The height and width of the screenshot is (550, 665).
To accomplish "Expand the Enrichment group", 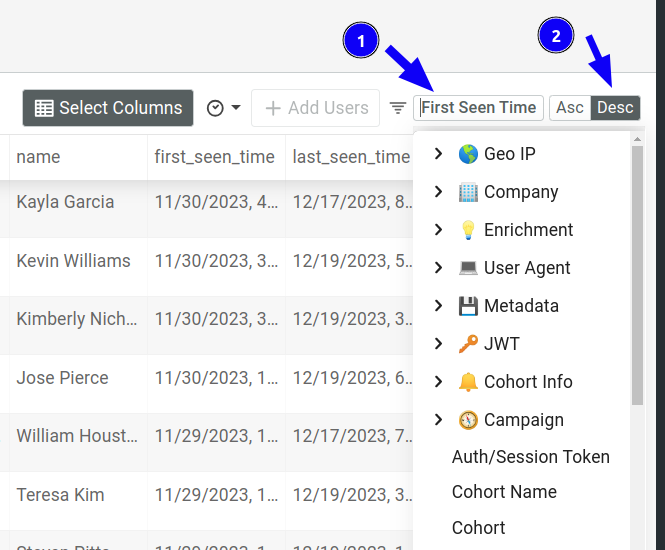I will pos(439,229).
